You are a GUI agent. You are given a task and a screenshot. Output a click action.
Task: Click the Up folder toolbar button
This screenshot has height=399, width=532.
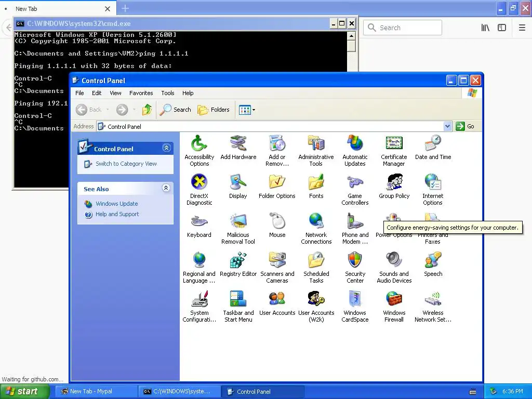[147, 110]
